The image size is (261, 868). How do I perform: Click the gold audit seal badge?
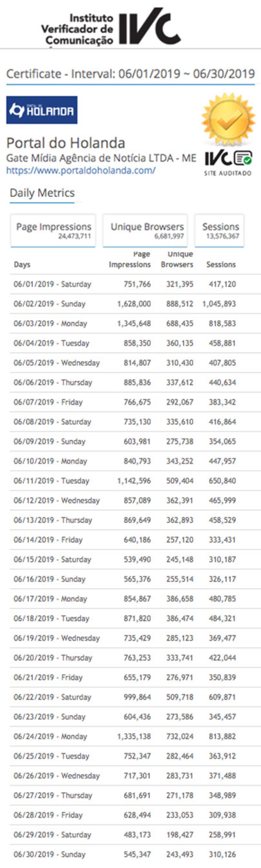(229, 120)
